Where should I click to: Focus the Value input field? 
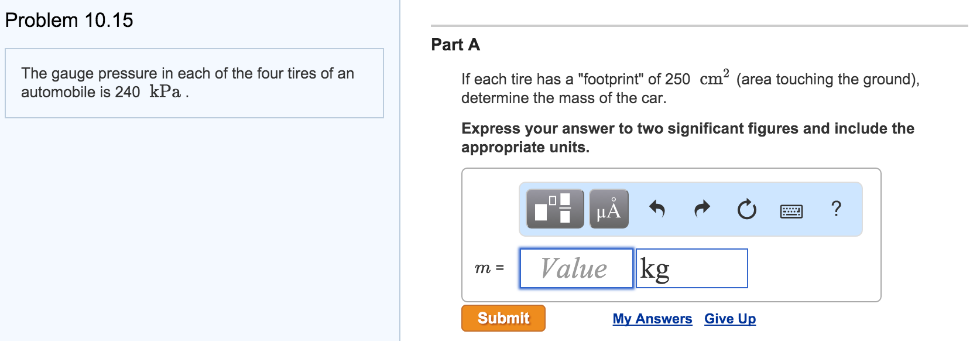(x=577, y=268)
